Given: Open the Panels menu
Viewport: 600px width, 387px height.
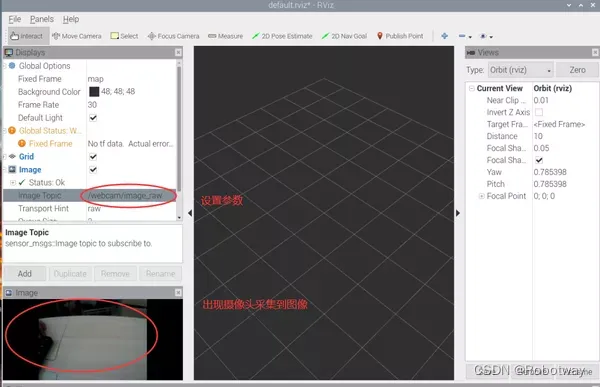Looking at the screenshot, I should (x=42, y=19).
